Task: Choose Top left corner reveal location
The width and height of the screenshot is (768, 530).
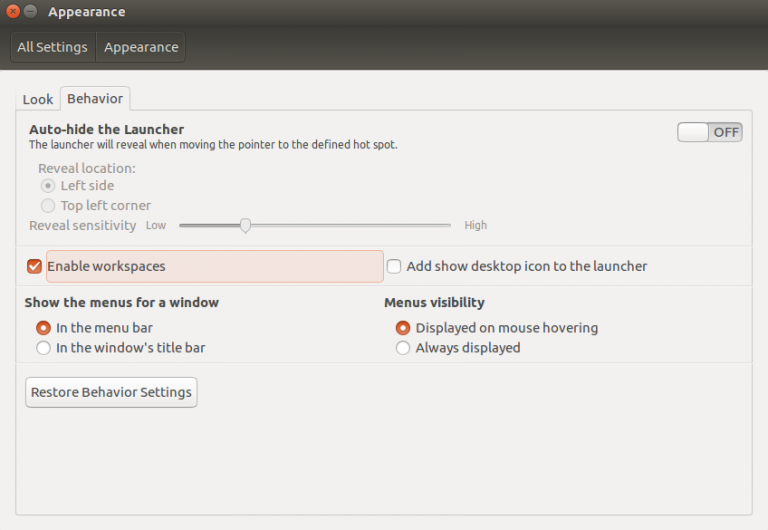Action: [x=48, y=206]
